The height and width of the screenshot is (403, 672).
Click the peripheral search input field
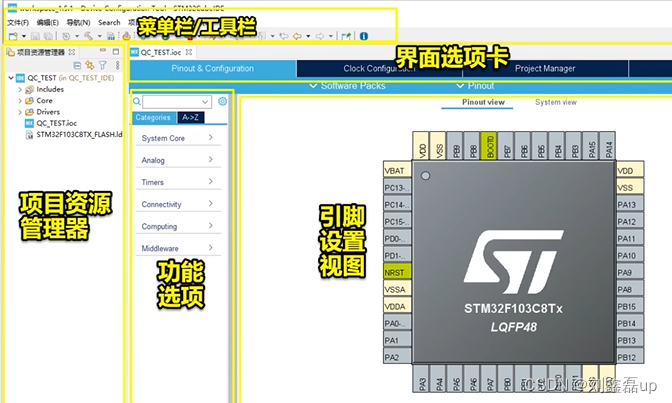pos(177,102)
